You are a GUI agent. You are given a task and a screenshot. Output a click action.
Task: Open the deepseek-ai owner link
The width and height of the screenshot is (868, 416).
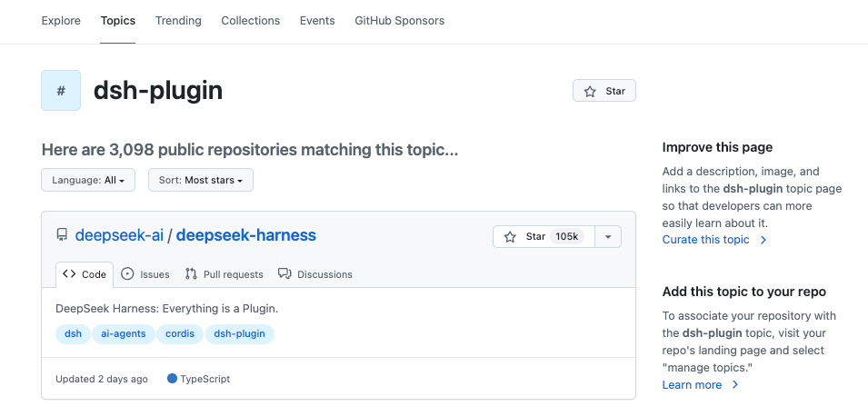tap(119, 235)
